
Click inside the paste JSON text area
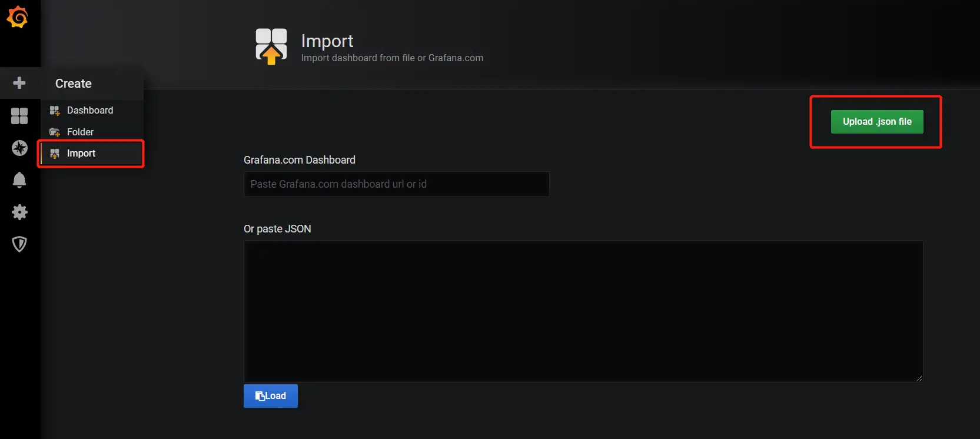(x=583, y=311)
